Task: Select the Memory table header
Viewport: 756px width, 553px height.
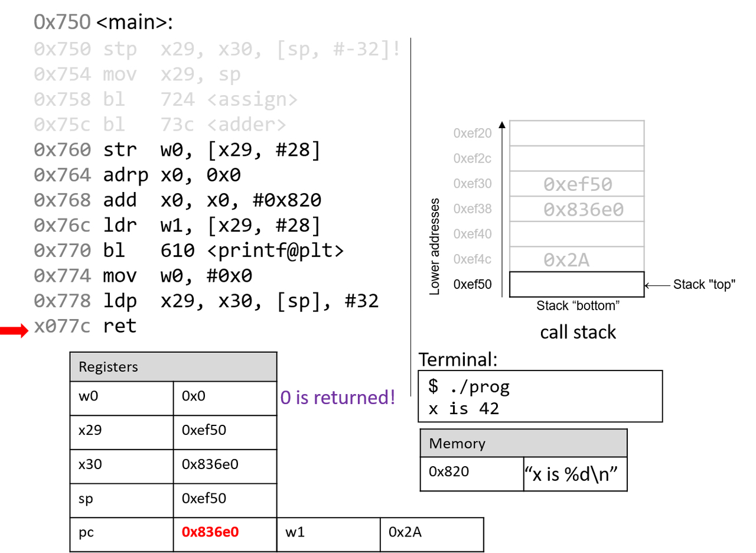Action: (x=523, y=443)
